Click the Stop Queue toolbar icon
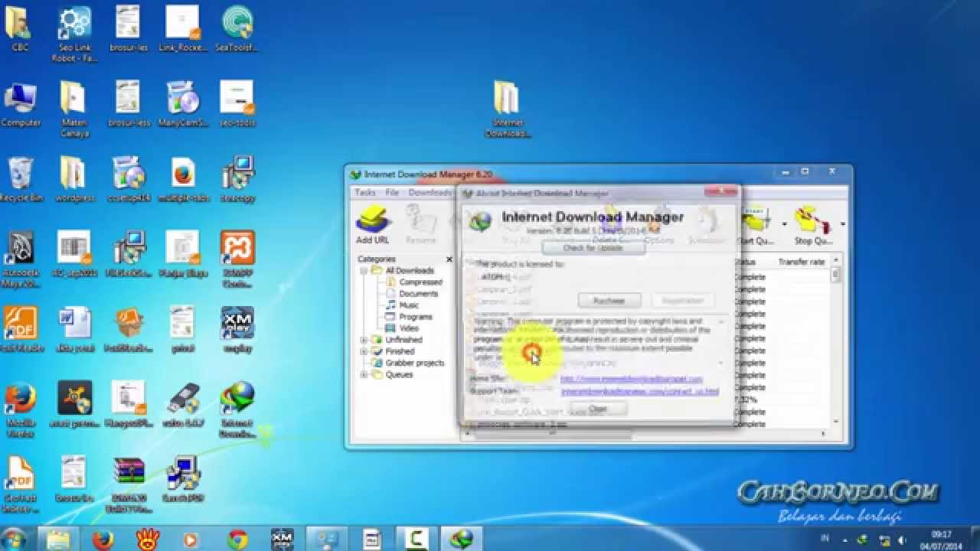 813,225
